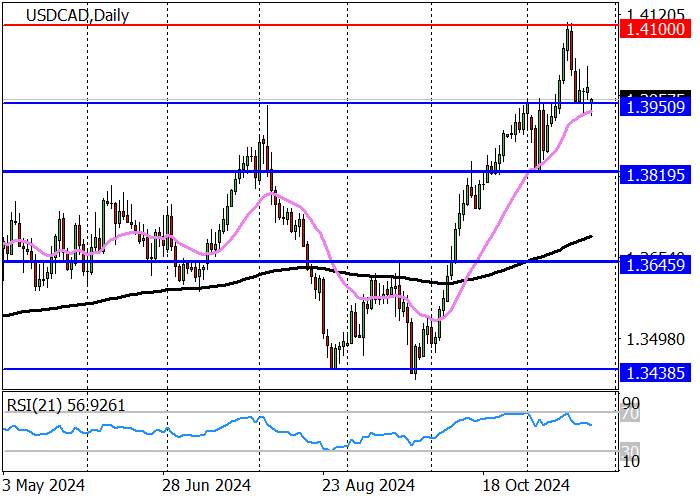Click the 1.34980 price scale value
700x500 pixels.
point(655,339)
